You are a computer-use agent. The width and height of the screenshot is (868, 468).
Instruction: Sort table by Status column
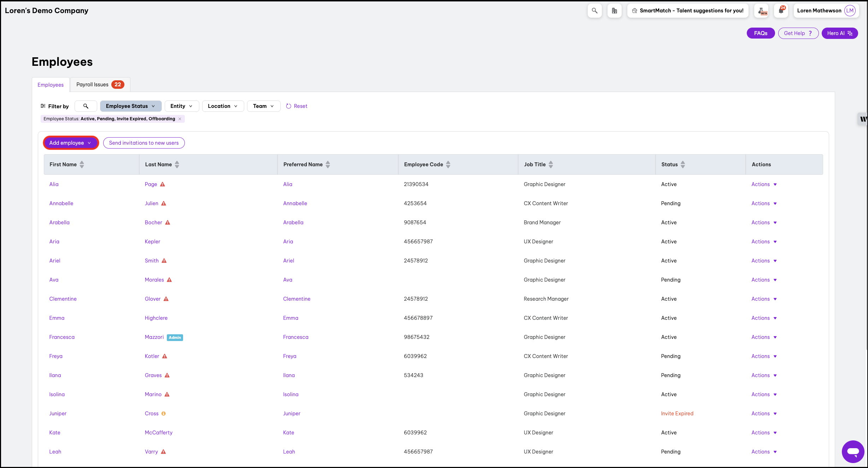click(683, 164)
